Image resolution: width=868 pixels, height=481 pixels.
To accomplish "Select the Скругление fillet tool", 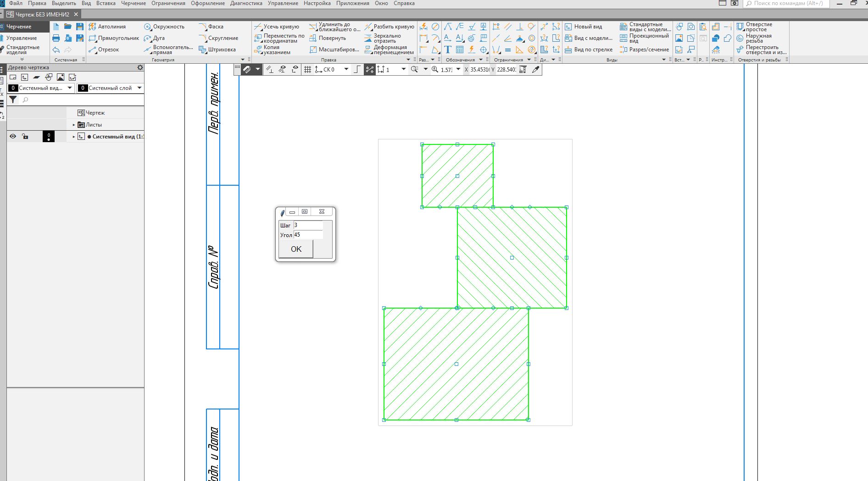I will [218, 38].
